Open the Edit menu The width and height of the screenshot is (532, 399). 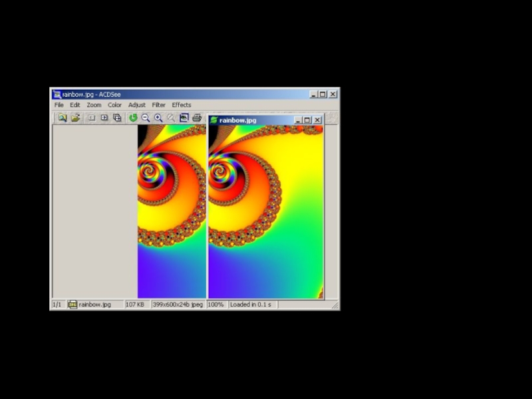point(75,105)
